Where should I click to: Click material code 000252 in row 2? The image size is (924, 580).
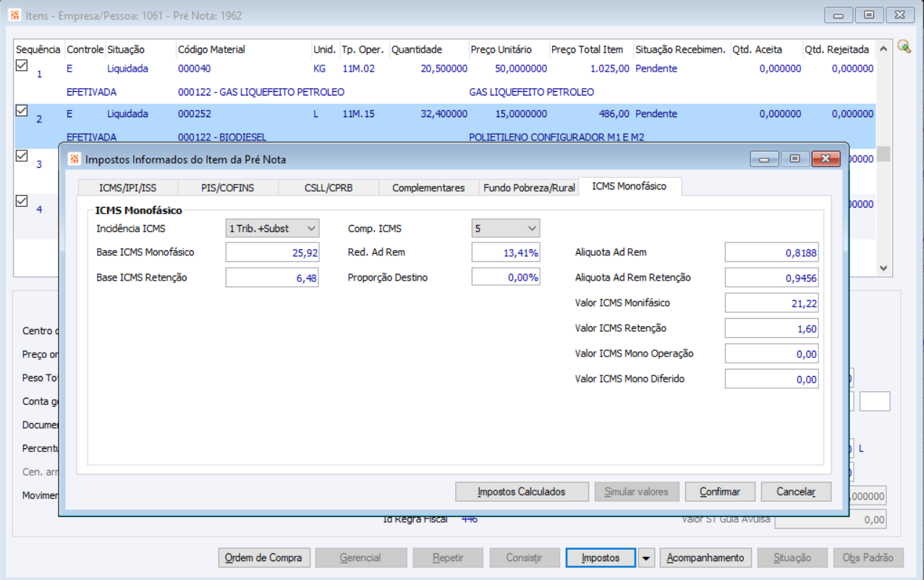click(194, 114)
